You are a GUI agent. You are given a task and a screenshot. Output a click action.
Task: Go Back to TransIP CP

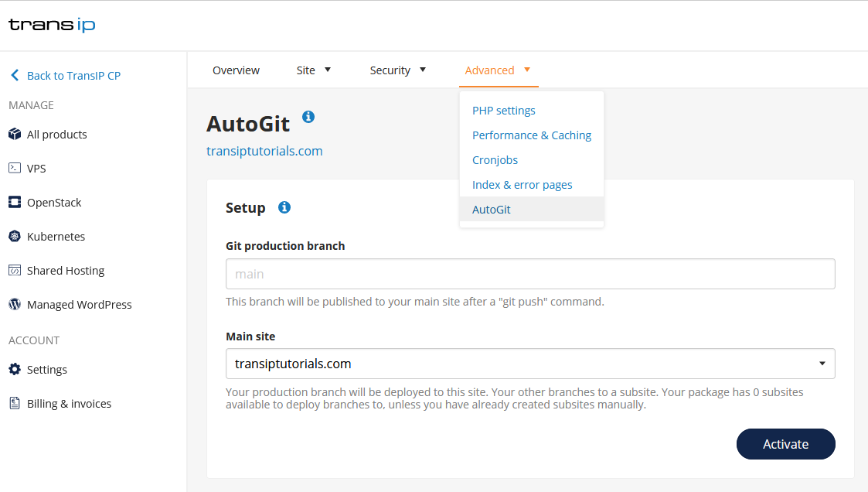pyautogui.click(x=73, y=75)
